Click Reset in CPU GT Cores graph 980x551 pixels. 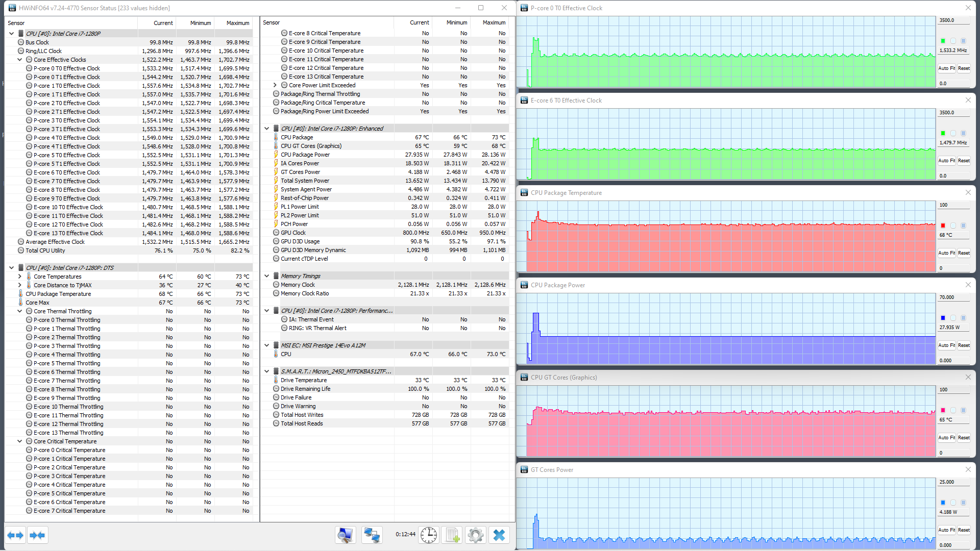(964, 438)
